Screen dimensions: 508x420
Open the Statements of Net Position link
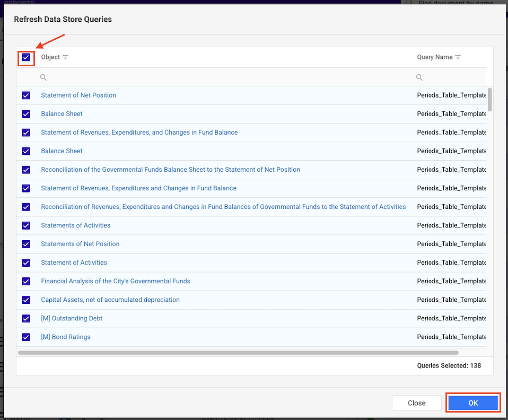click(80, 244)
